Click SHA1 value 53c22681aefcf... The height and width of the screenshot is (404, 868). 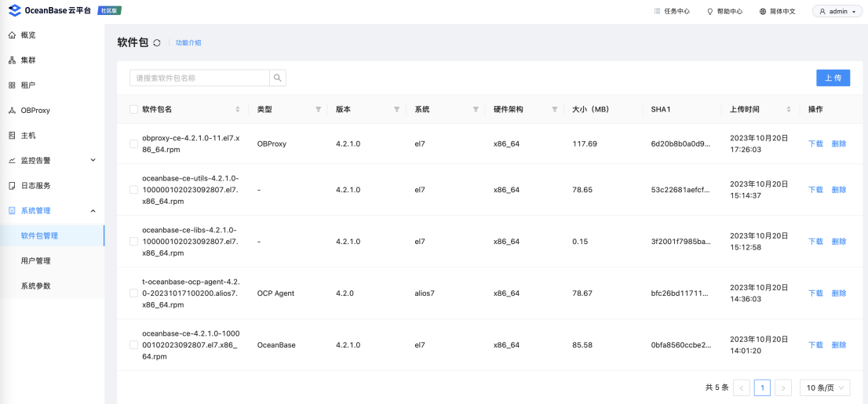click(x=680, y=190)
